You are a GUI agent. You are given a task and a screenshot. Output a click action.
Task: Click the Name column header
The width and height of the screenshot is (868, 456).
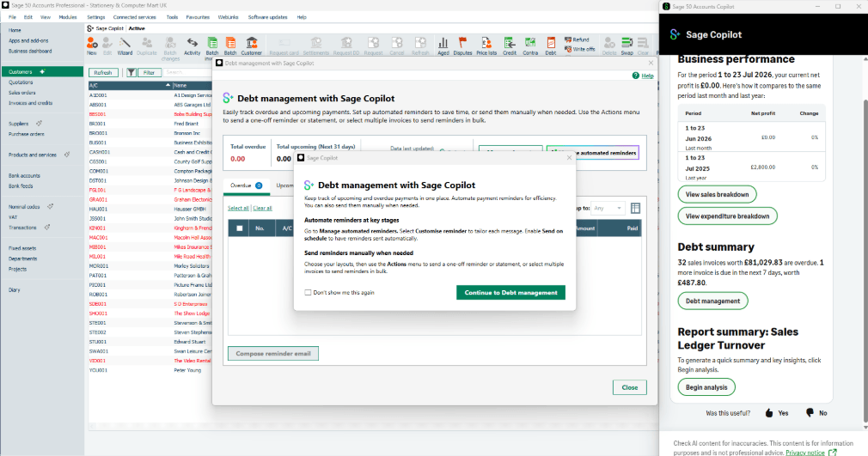[193, 85]
